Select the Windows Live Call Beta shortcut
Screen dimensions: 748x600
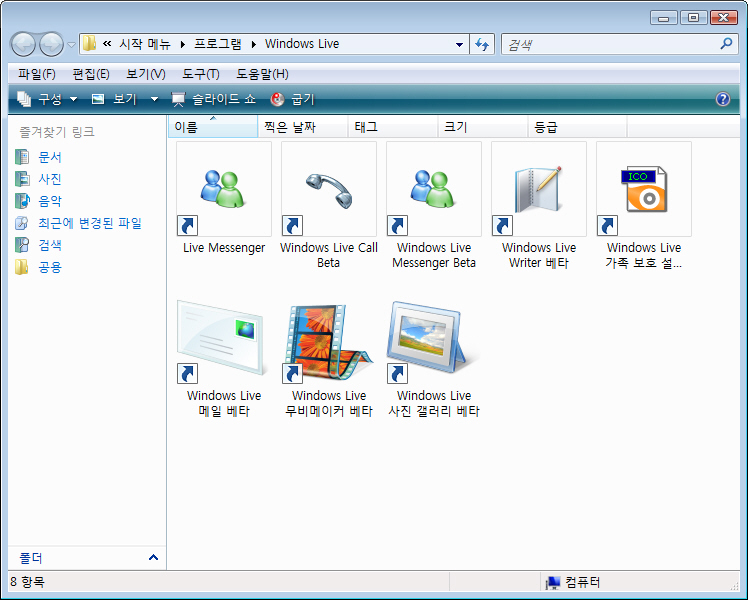329,205
